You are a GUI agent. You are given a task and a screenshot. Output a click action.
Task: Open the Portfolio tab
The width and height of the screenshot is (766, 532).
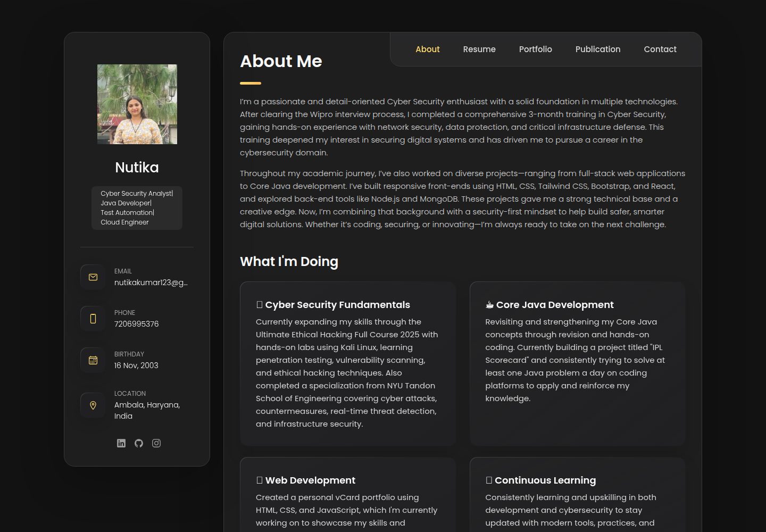point(536,49)
